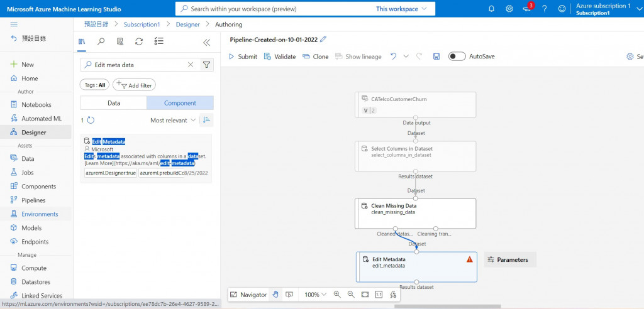This screenshot has width=644, height=309.
Task: Clear the Edit meta data search text
Action: (191, 65)
